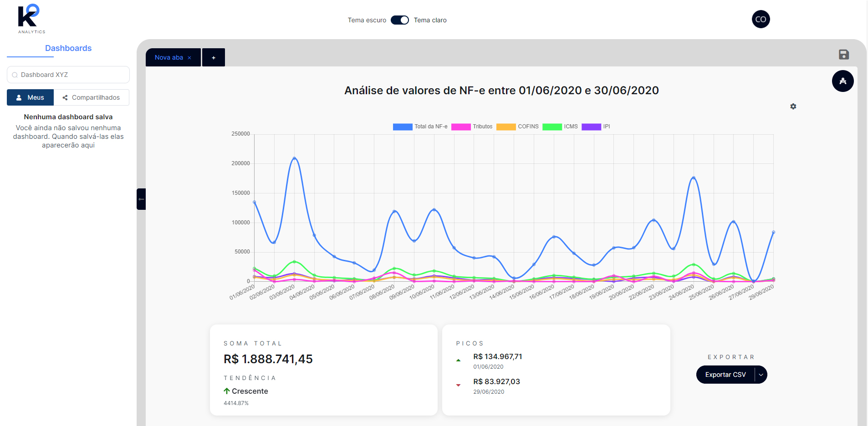Toggle IPI legend swatch
The height and width of the screenshot is (426, 868).
[x=591, y=127]
